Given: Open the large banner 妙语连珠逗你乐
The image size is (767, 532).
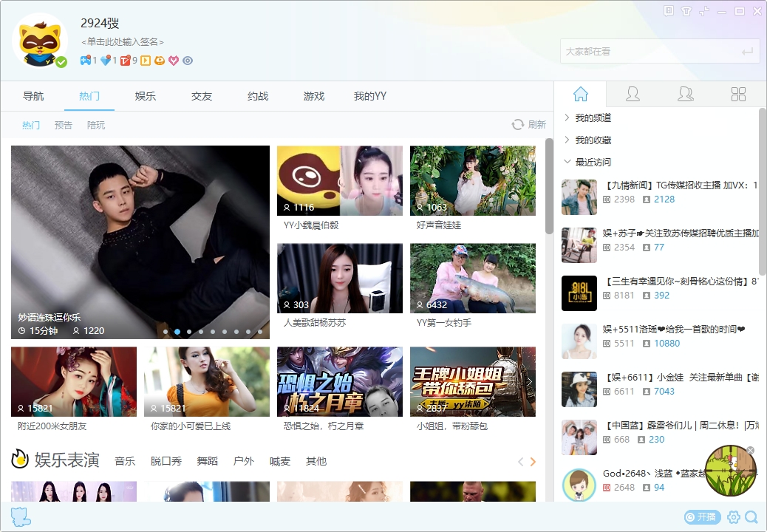Looking at the screenshot, I should pyautogui.click(x=140, y=242).
